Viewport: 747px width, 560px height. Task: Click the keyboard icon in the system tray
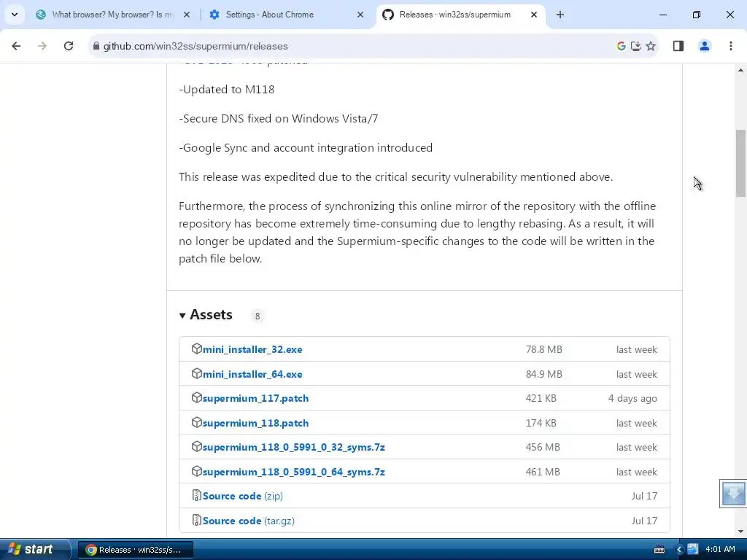tap(659, 550)
